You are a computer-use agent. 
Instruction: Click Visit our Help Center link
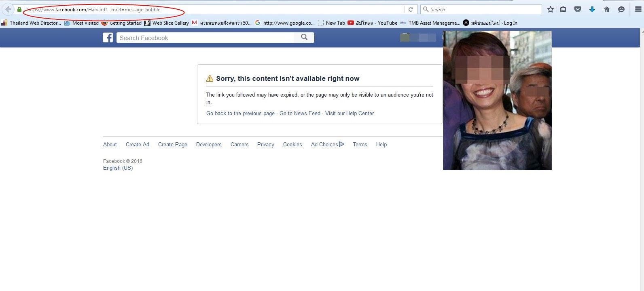click(x=350, y=113)
